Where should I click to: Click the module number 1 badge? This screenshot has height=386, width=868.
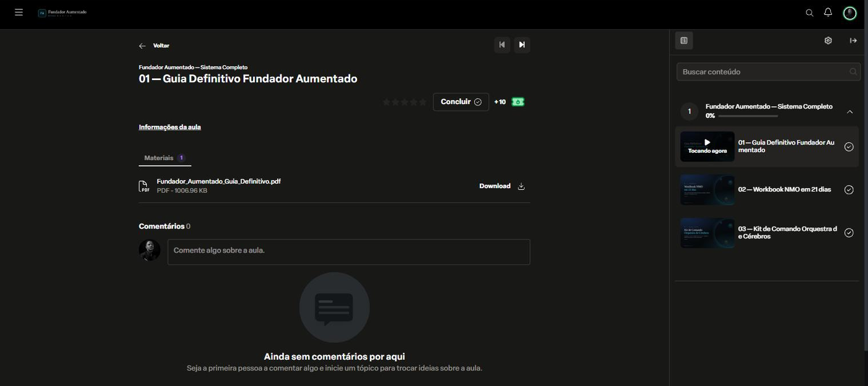[689, 112]
